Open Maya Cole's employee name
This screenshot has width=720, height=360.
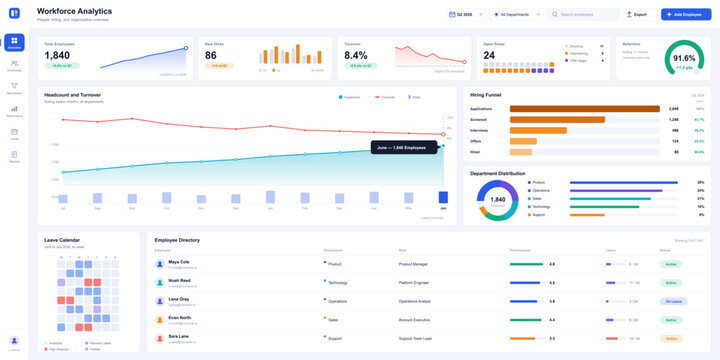[x=179, y=262]
